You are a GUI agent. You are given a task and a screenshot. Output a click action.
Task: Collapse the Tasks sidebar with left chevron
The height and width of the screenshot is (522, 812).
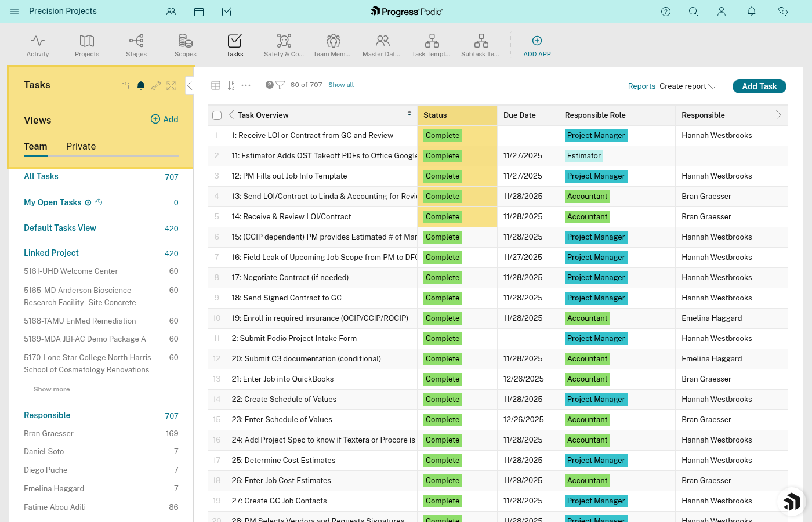pos(190,85)
